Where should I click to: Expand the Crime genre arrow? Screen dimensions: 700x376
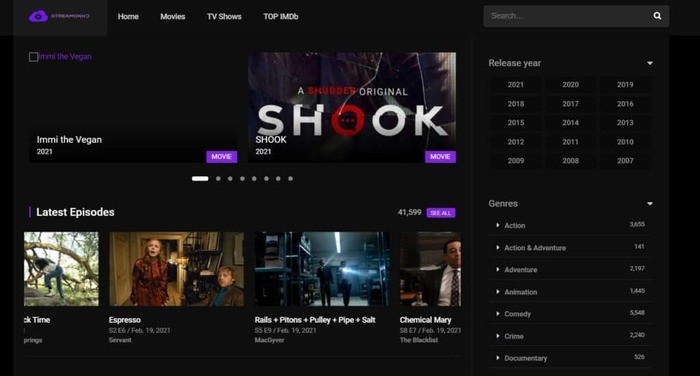[498, 336]
